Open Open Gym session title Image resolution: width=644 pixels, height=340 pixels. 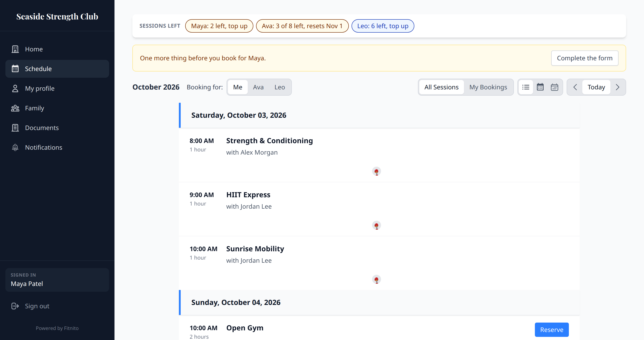pyautogui.click(x=244, y=328)
